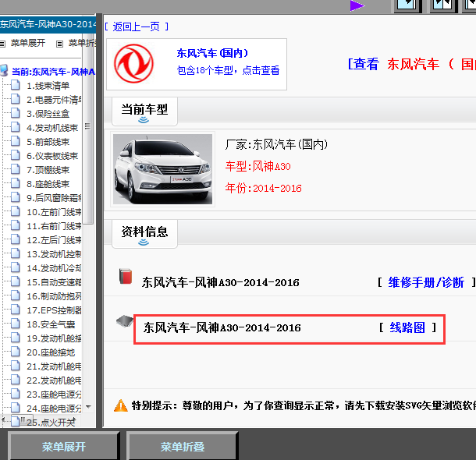Click the 东风汽车-风神A30-2014 sidebar title bar

click(x=48, y=24)
